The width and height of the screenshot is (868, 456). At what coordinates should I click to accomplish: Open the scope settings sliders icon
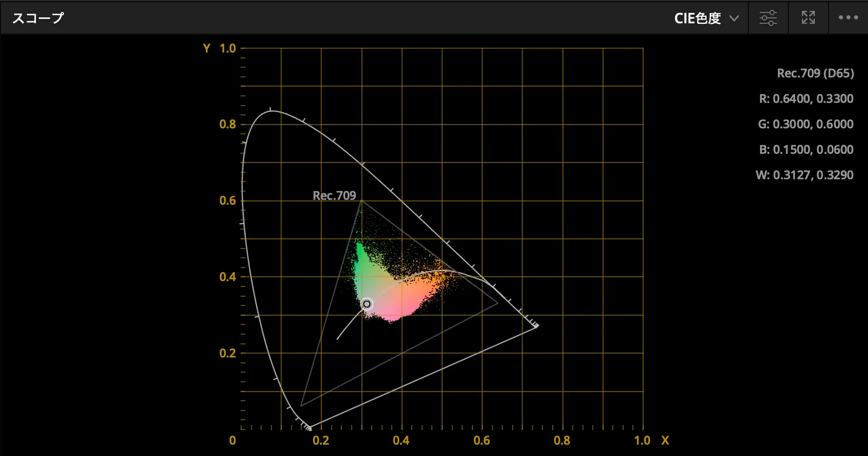pyautogui.click(x=768, y=18)
